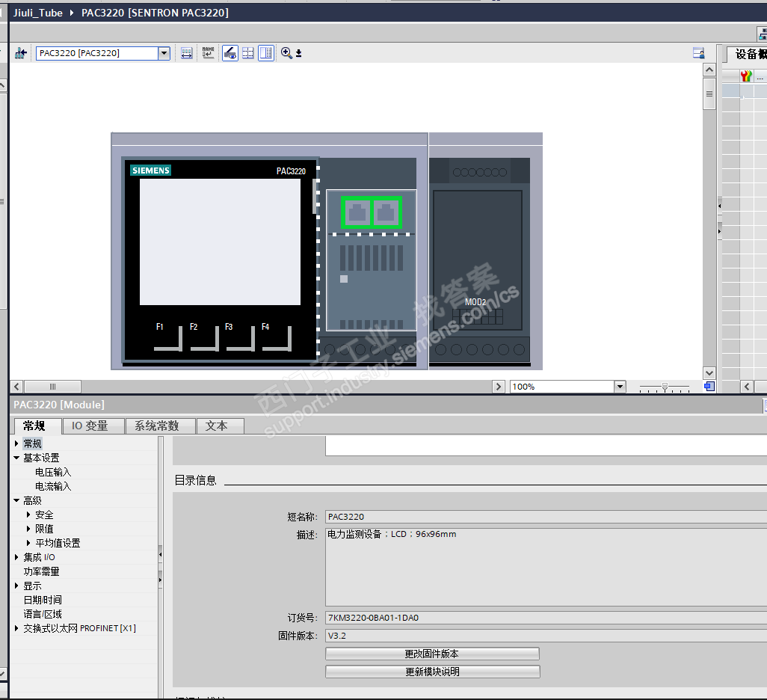
Task: Click the overview navigation icon beside zoom slider
Action: (709, 387)
